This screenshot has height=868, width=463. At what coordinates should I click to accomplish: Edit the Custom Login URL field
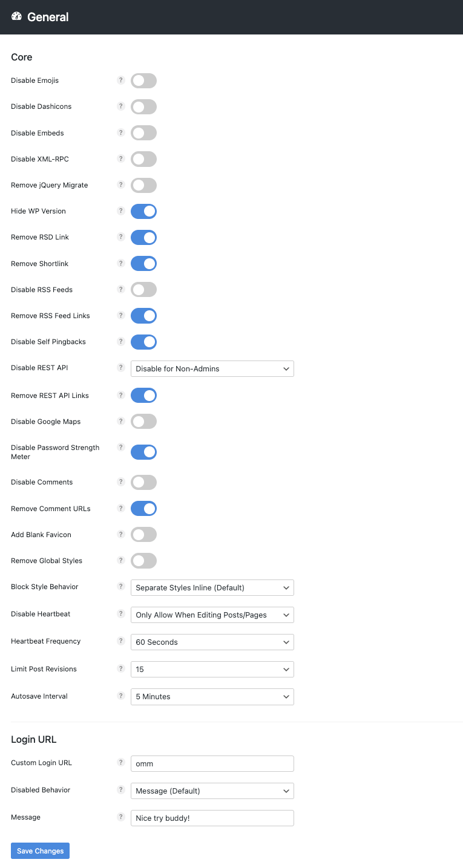coord(212,763)
